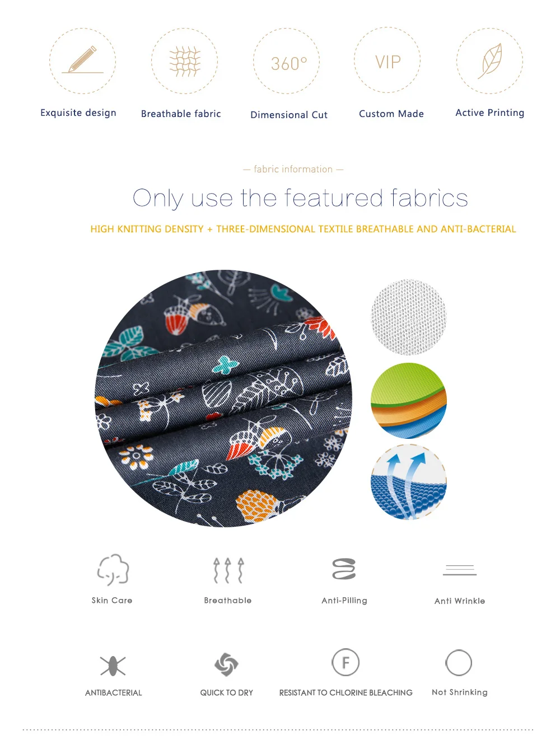Select the 360° Dimensional Cut icon
This screenshot has width=560, height=740.
tap(287, 61)
